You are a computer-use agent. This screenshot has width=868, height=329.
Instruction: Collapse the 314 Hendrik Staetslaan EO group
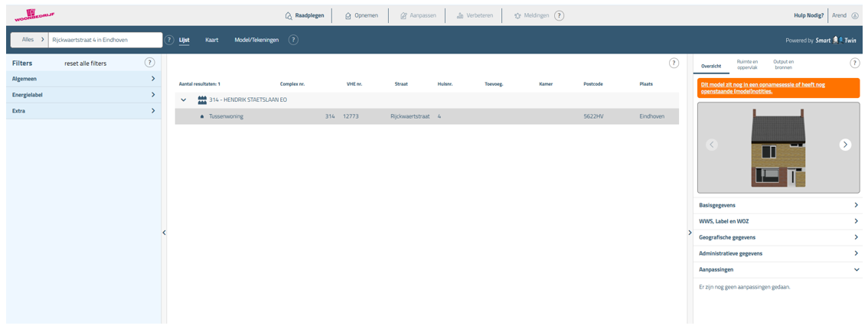184,100
